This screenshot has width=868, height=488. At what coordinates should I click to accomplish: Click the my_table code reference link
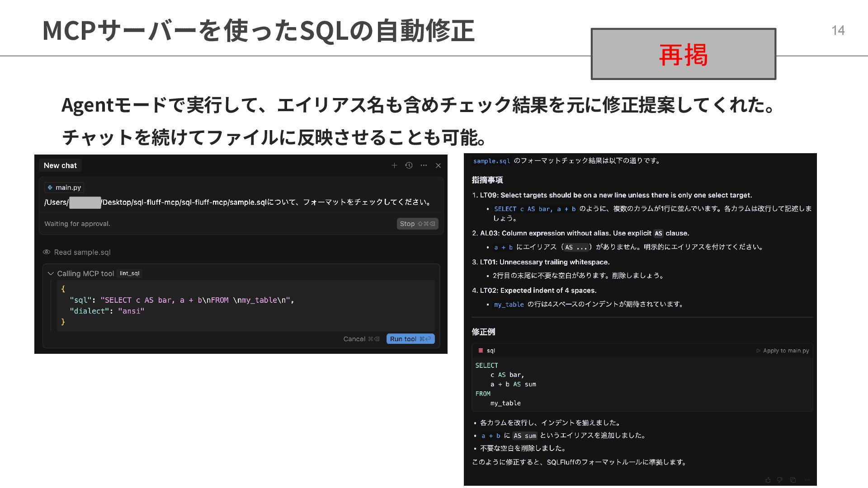(509, 305)
